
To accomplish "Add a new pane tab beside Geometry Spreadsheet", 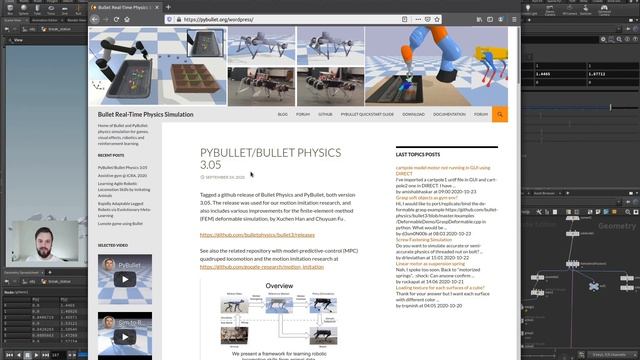I will (x=50, y=272).
